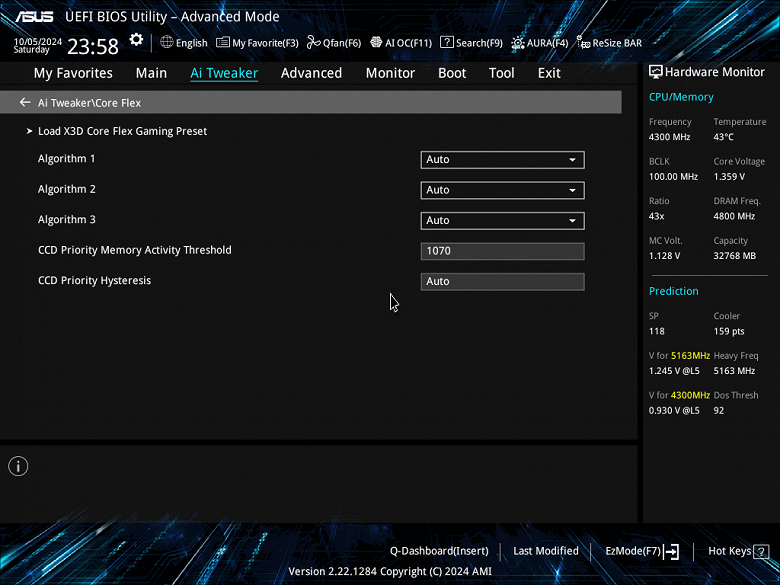
Task: Switch to EzMode(F7)
Action: (642, 551)
